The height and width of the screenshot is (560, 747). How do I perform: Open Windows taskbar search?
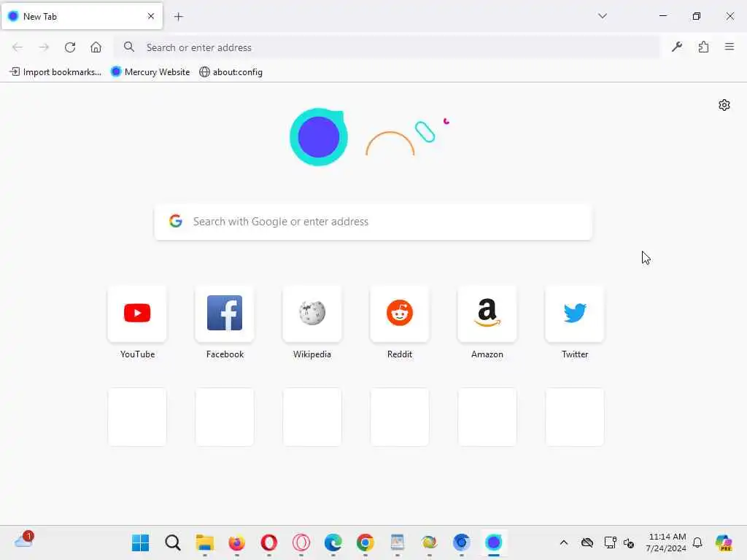[172, 542]
